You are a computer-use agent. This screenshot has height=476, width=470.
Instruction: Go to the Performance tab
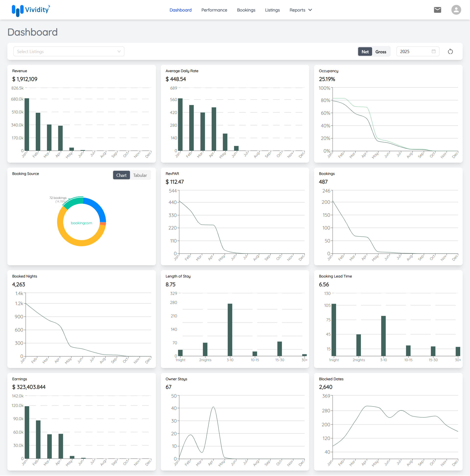(x=214, y=10)
